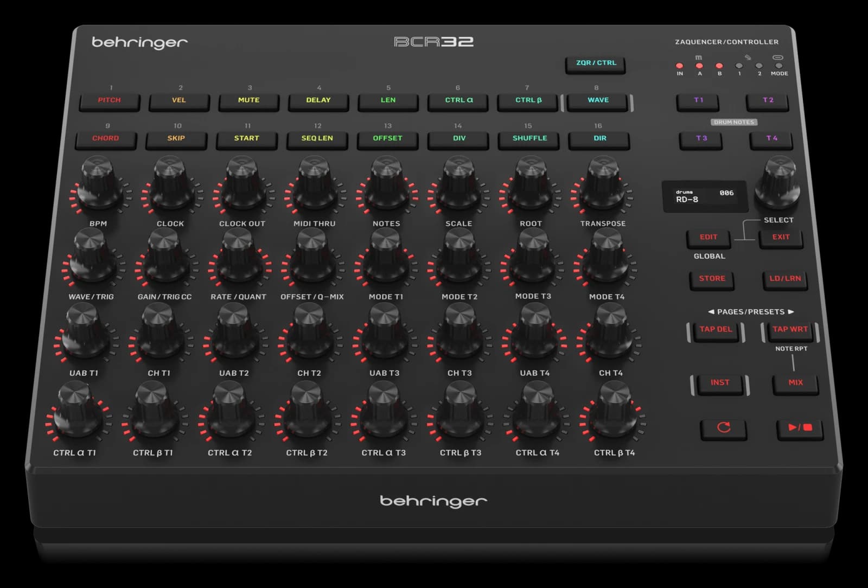Click the MIX button
Screen dimensions: 868x588
(x=795, y=384)
